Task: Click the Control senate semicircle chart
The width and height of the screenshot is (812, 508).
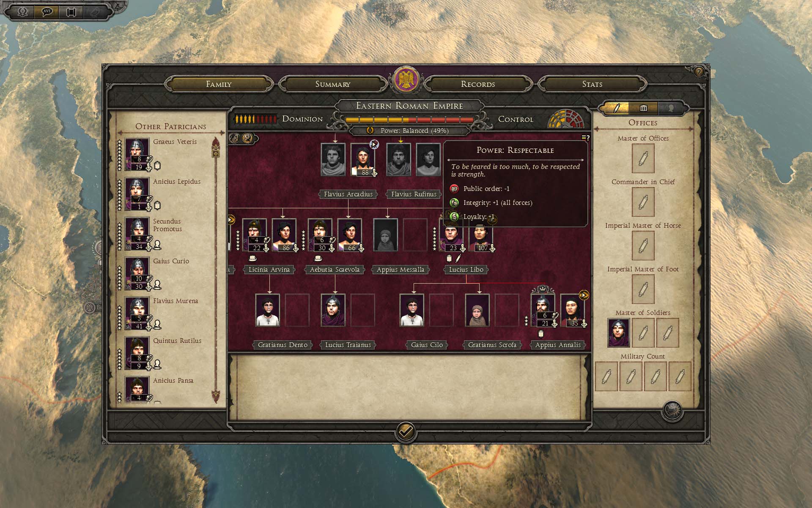Action: pyautogui.click(x=566, y=119)
